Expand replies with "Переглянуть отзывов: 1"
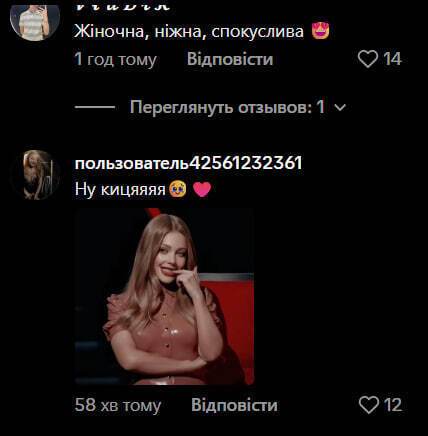Image resolution: width=428 pixels, height=436 pixels. point(227,107)
